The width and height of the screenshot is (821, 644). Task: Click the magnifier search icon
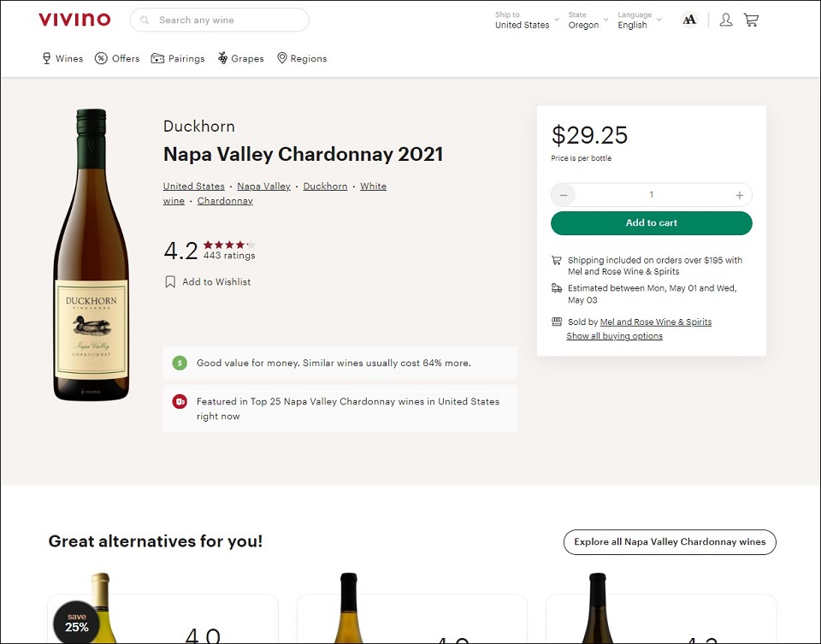(x=145, y=20)
